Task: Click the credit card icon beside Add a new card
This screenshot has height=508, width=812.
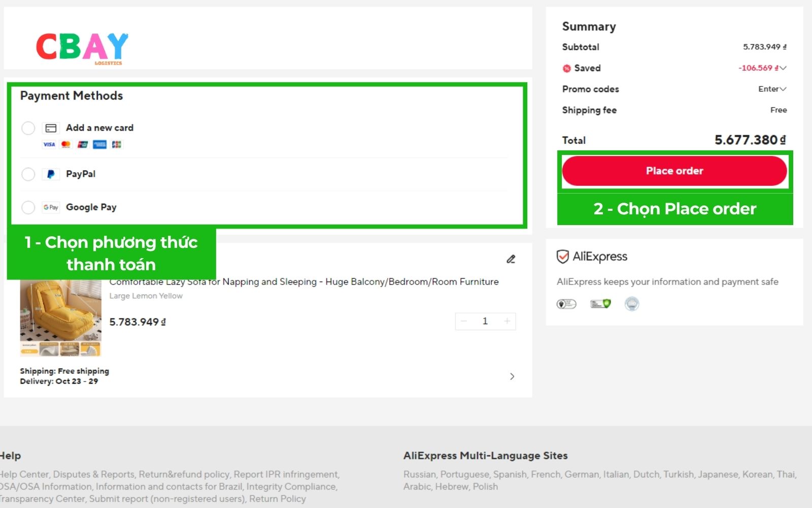Action: tap(51, 128)
